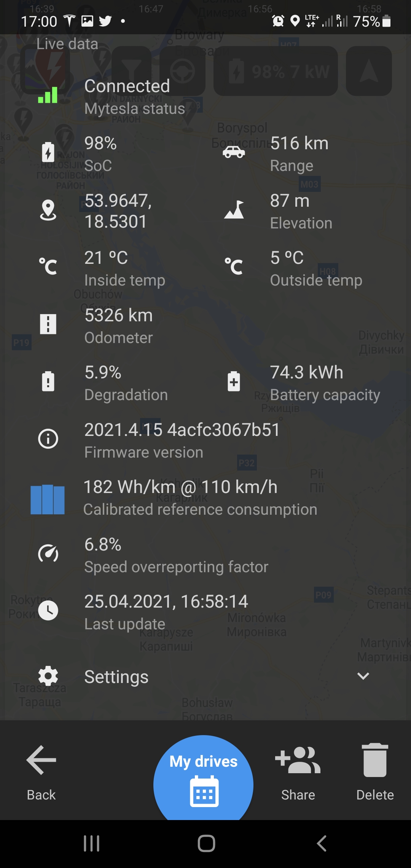The height and width of the screenshot is (868, 411).
Task: Open Android recent apps button
Action: (x=91, y=844)
